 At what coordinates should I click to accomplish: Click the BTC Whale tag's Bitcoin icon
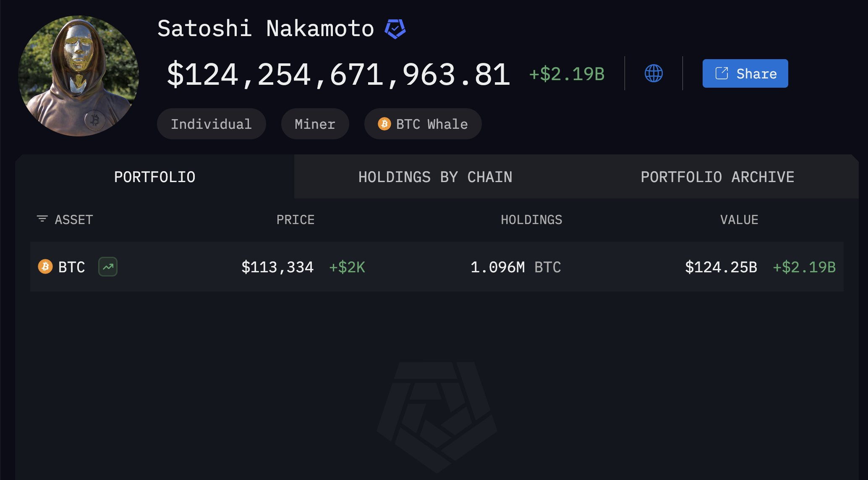[x=384, y=124]
